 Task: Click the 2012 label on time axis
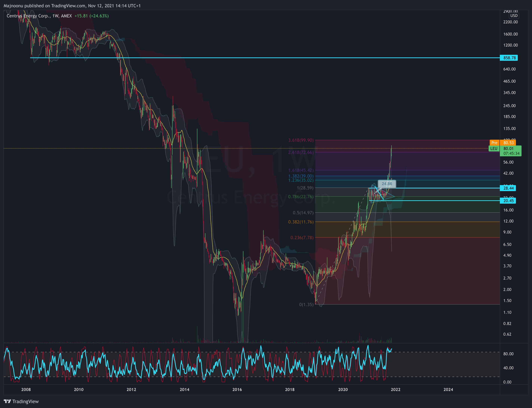pyautogui.click(x=132, y=389)
